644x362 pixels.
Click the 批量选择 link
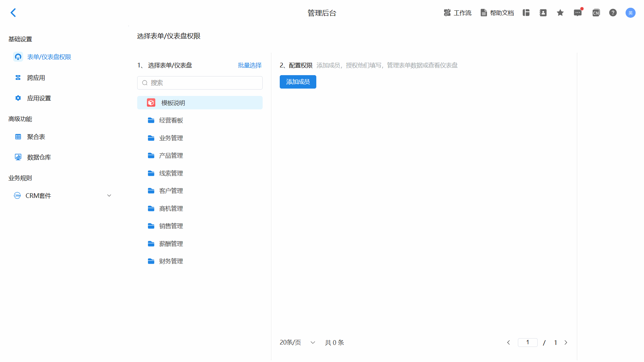(x=250, y=65)
